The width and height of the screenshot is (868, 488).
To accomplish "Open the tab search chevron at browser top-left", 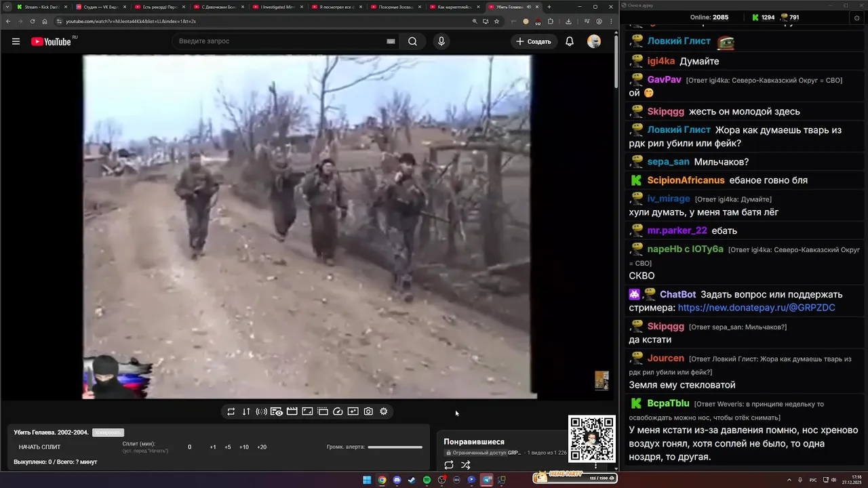I will click(x=7, y=7).
